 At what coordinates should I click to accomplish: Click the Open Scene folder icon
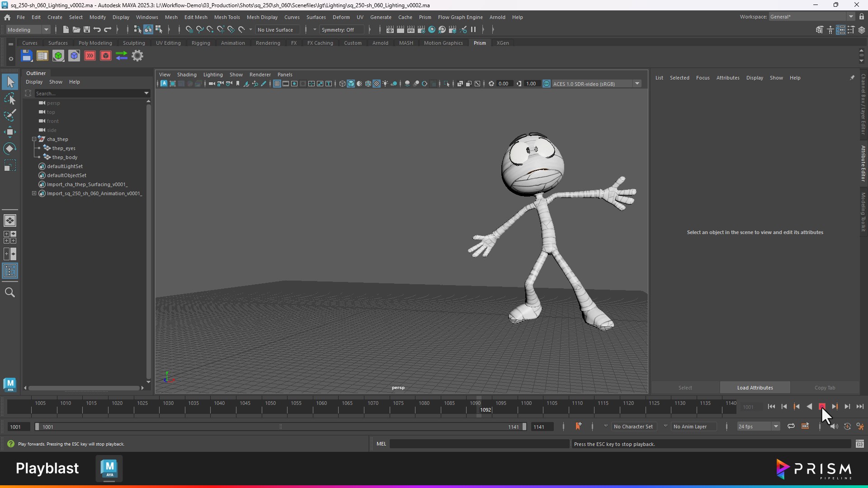point(76,30)
